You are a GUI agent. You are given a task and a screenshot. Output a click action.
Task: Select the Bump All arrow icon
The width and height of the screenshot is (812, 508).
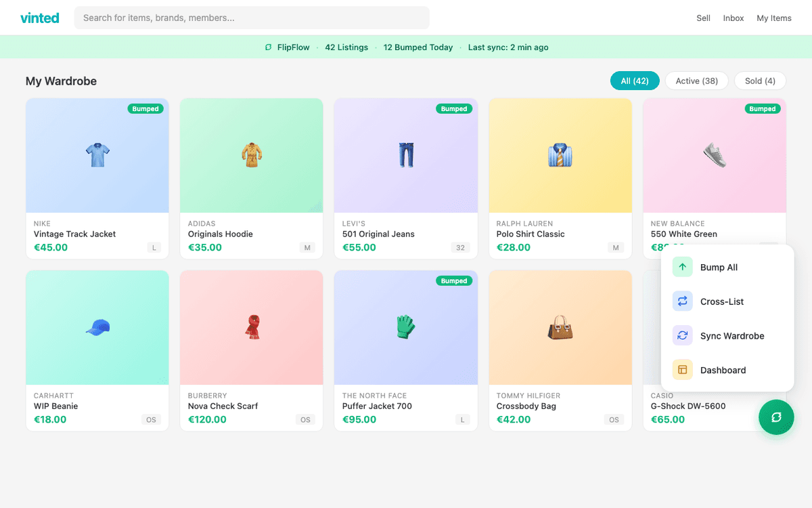(682, 267)
